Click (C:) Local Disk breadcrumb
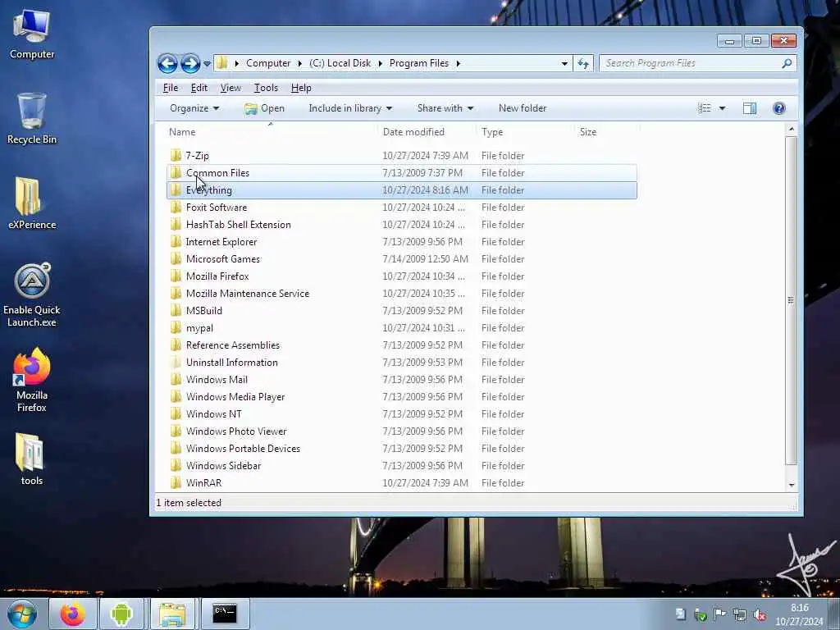The image size is (840, 630). pos(340,63)
